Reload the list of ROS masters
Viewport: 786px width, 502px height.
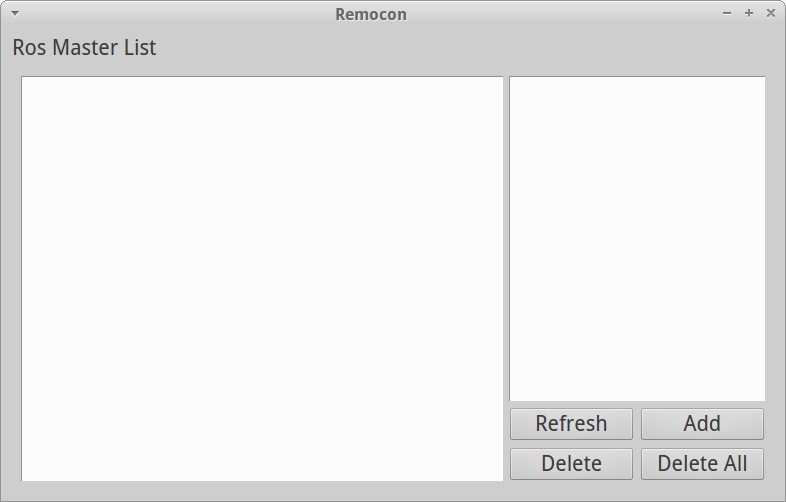pos(571,423)
